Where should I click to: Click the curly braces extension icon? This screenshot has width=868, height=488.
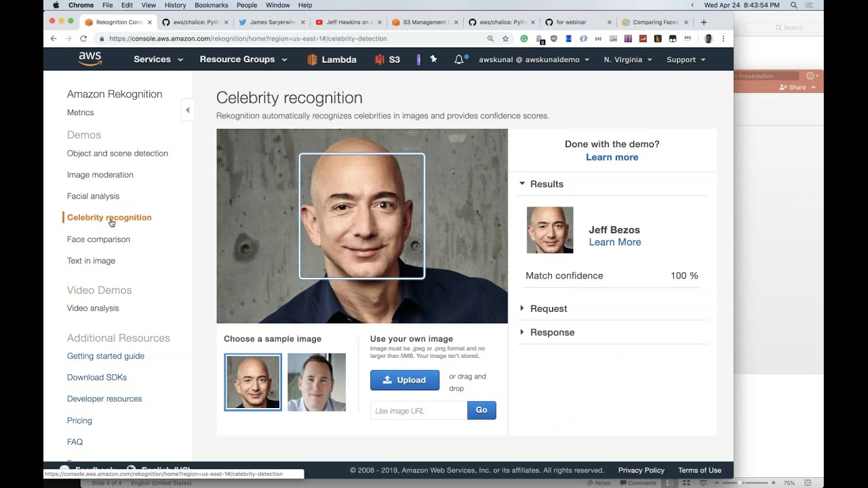click(598, 39)
